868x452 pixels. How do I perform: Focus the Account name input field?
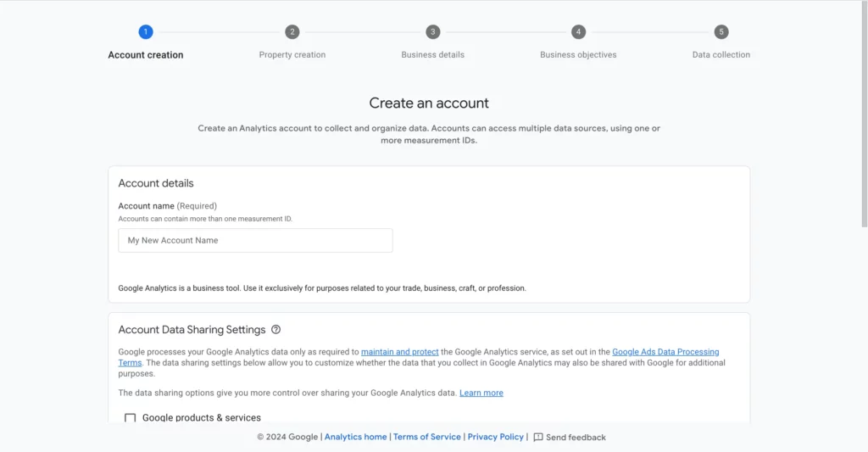[x=255, y=240]
